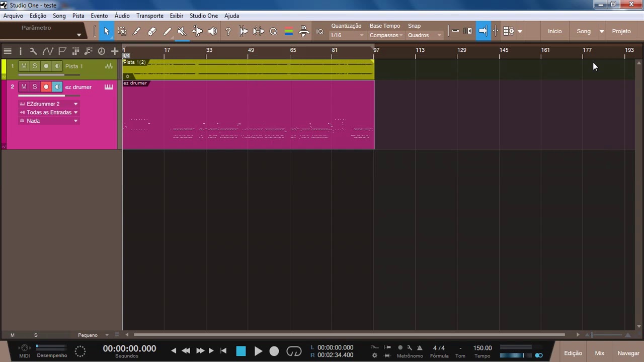
Task: Open the Edição view button
Action: 573,353
